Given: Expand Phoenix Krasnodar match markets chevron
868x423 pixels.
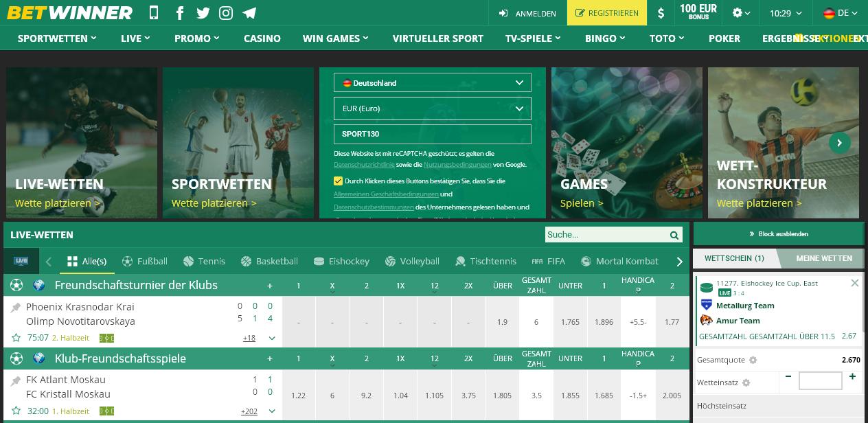Looking at the screenshot, I should tap(272, 339).
